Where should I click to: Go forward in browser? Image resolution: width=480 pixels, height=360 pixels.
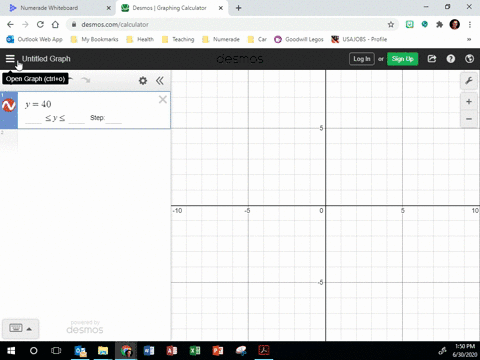click(x=25, y=24)
